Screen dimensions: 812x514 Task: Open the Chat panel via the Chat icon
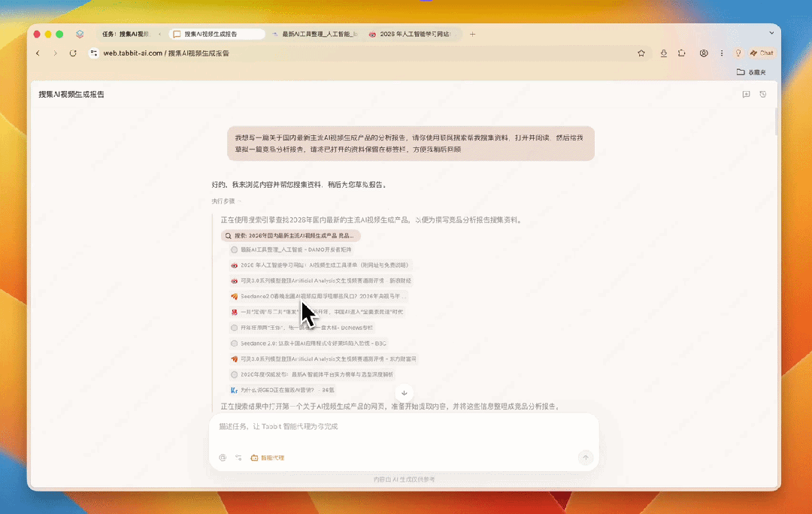(762, 53)
